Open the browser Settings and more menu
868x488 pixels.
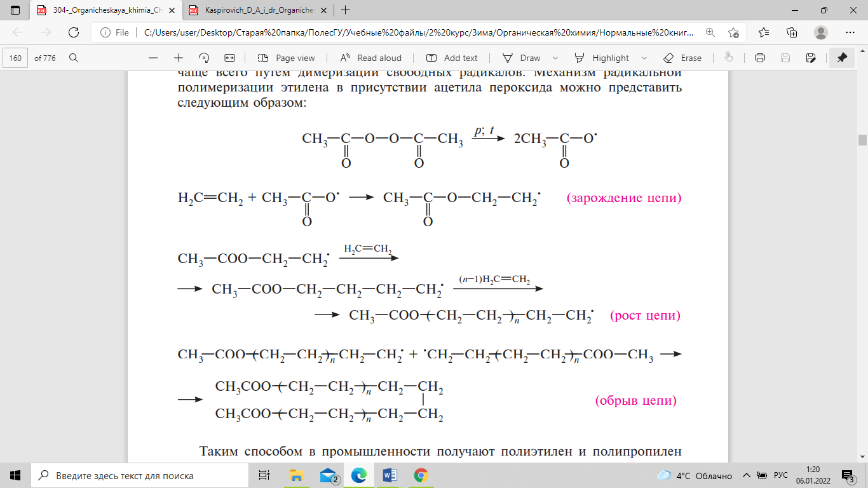point(850,32)
